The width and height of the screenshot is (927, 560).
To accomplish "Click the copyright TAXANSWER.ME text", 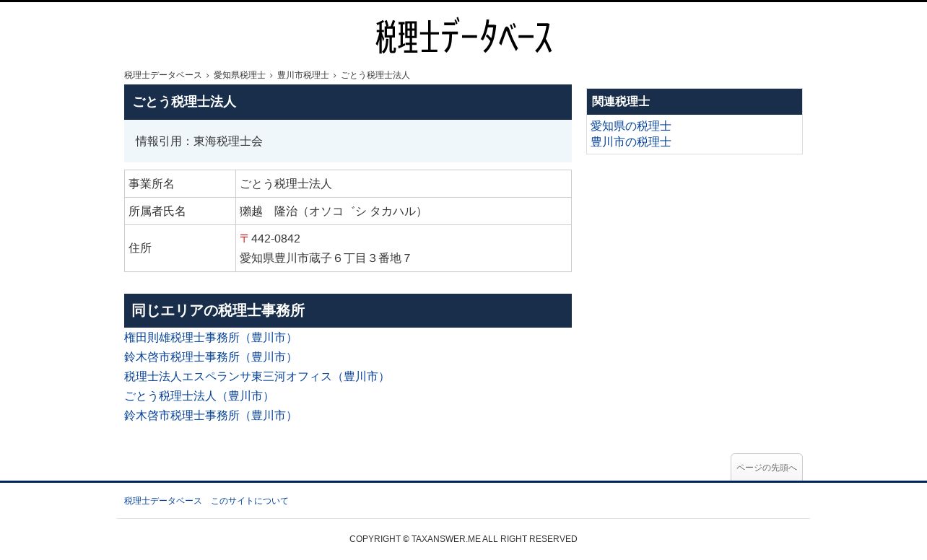I will click(x=463, y=539).
